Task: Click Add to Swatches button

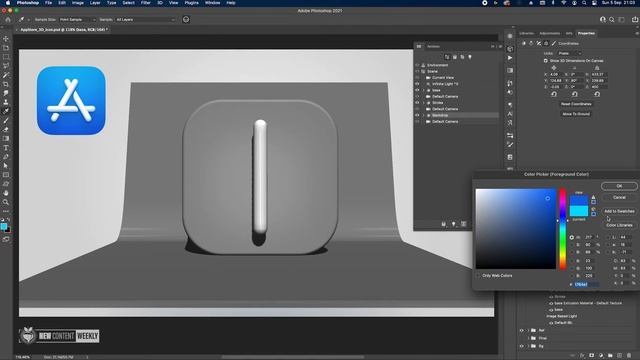Action: 619,211
